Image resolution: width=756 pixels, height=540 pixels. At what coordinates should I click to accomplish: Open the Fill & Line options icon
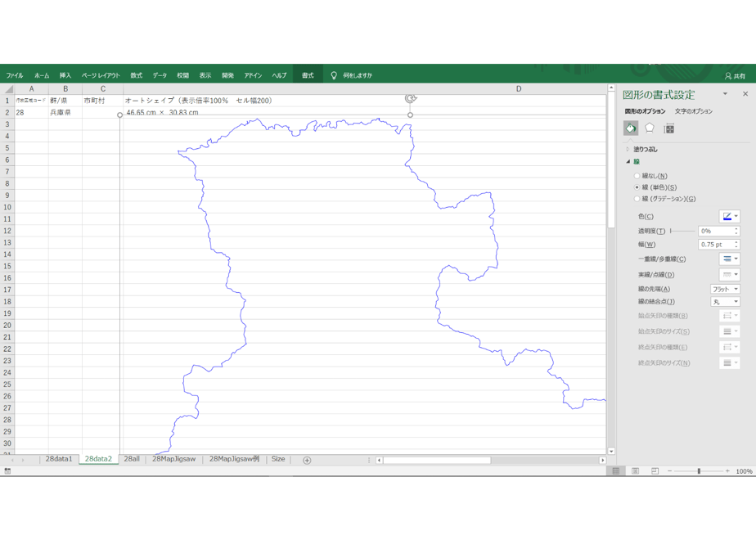click(x=631, y=128)
